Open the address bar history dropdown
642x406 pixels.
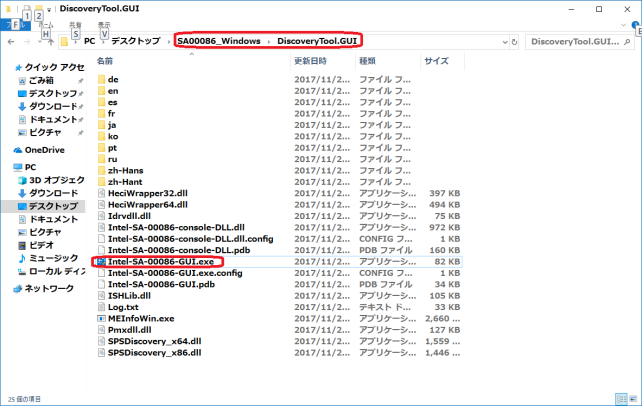(x=505, y=42)
